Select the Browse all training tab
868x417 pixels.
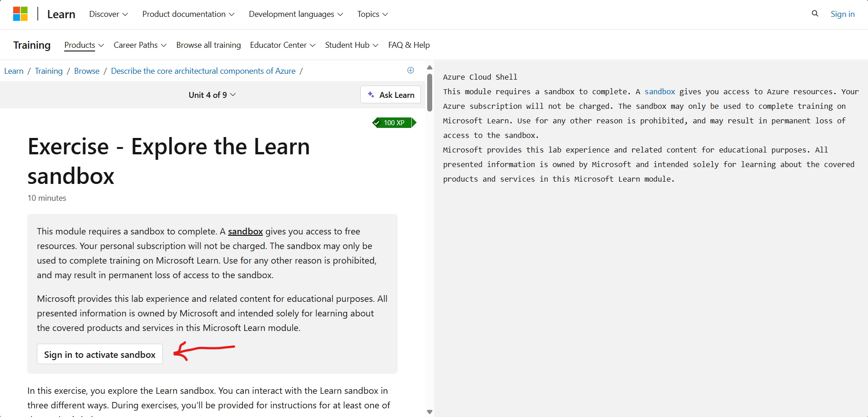[208, 45]
